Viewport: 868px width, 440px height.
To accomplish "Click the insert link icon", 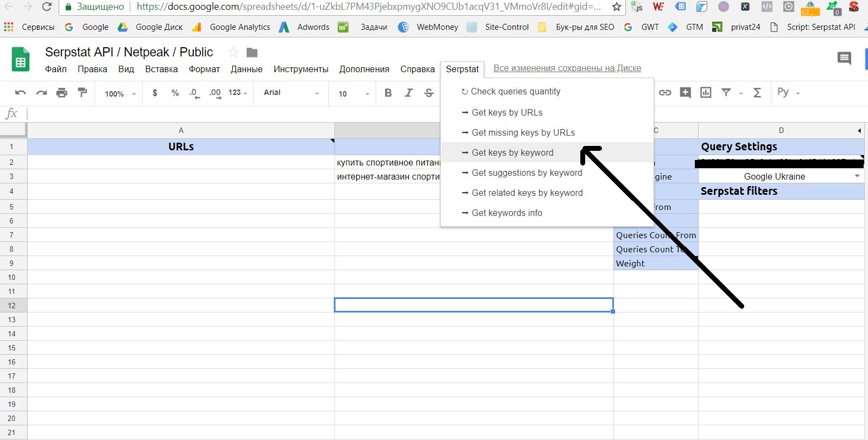I will 665,93.
